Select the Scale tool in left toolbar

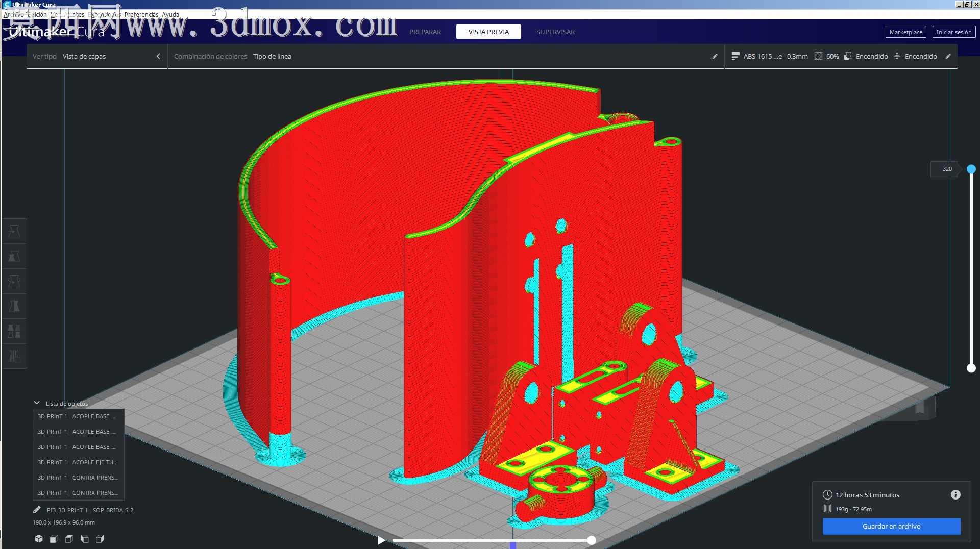pos(14,256)
